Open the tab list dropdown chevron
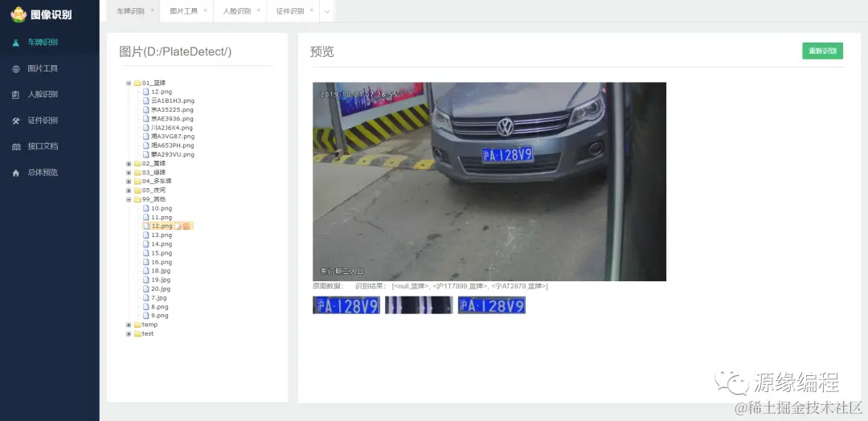Image resolution: width=868 pixels, height=421 pixels. (x=327, y=11)
